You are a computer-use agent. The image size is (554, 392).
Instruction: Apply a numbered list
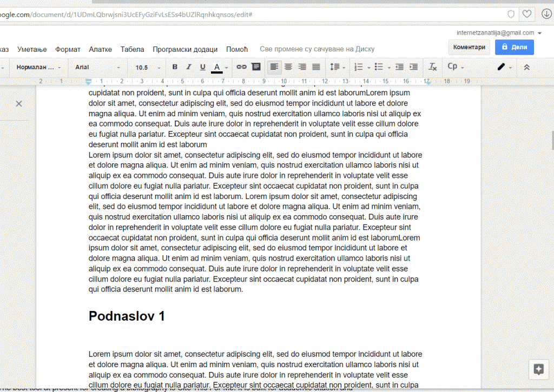tap(358, 67)
